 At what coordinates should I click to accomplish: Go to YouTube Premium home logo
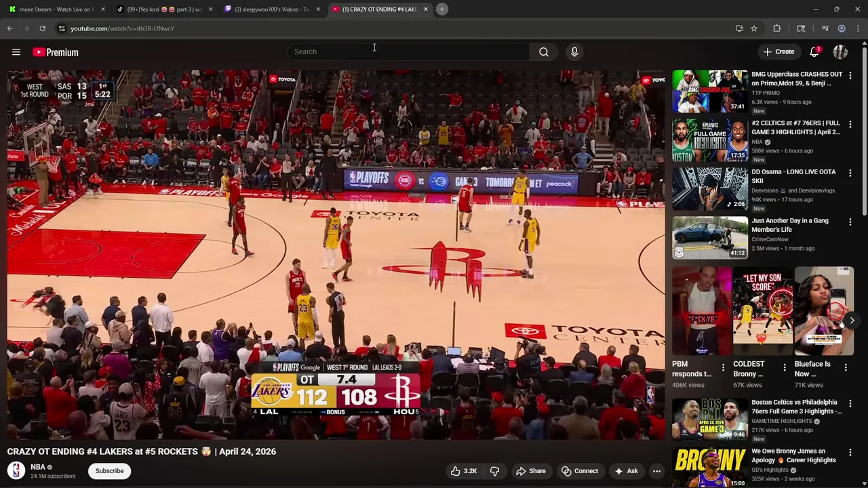(x=56, y=52)
